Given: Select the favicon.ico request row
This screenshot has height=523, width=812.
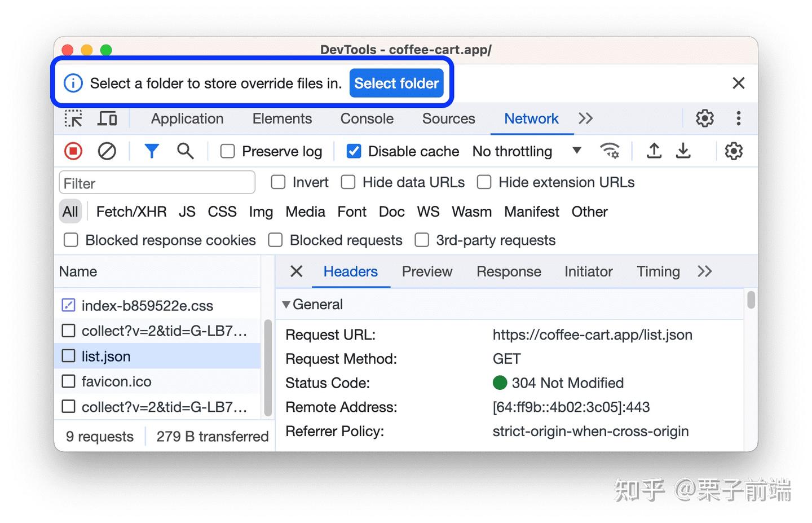Looking at the screenshot, I should pos(157,381).
